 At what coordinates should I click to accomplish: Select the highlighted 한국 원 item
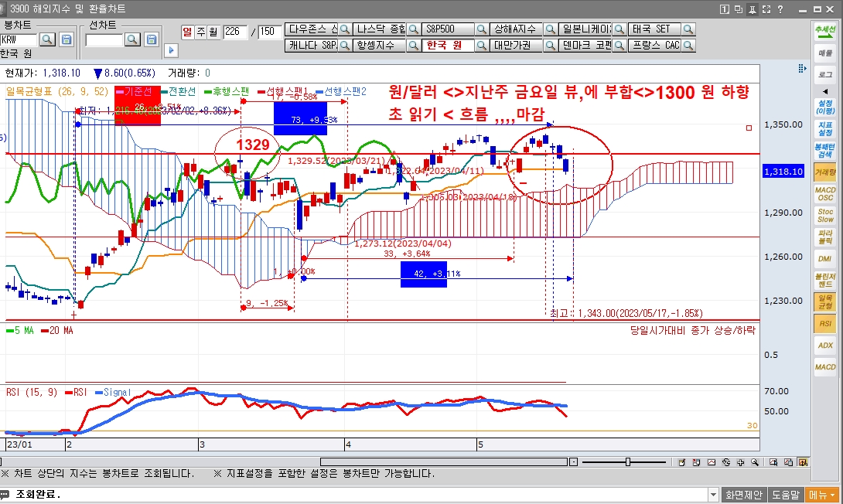[449, 46]
